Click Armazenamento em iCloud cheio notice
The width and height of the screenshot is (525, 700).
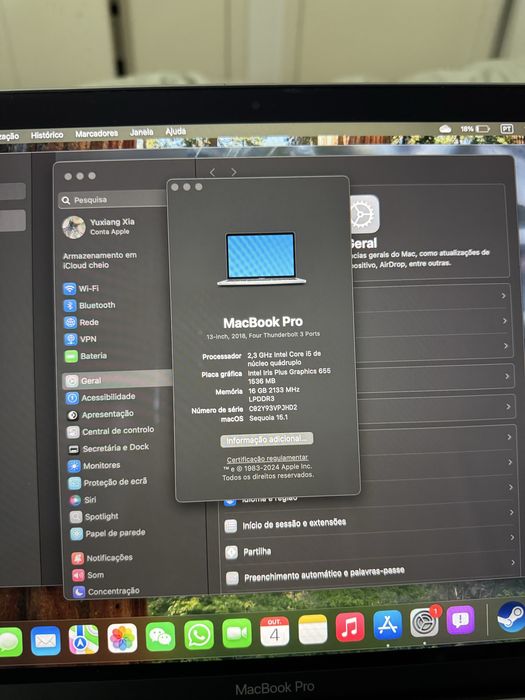point(100,260)
